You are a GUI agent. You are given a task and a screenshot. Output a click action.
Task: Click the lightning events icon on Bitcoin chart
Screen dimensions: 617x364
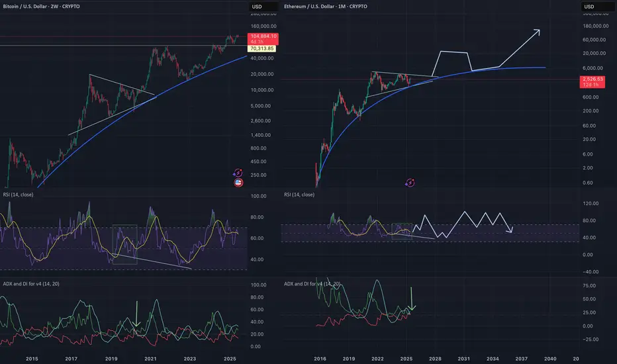[x=238, y=173]
